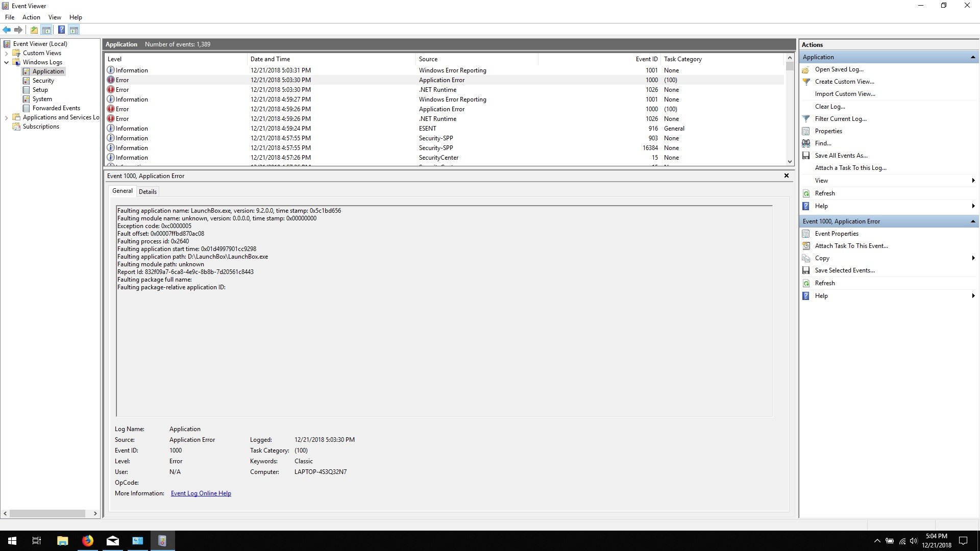
Task: Collapse the Event 1000 actions section
Action: click(x=973, y=221)
